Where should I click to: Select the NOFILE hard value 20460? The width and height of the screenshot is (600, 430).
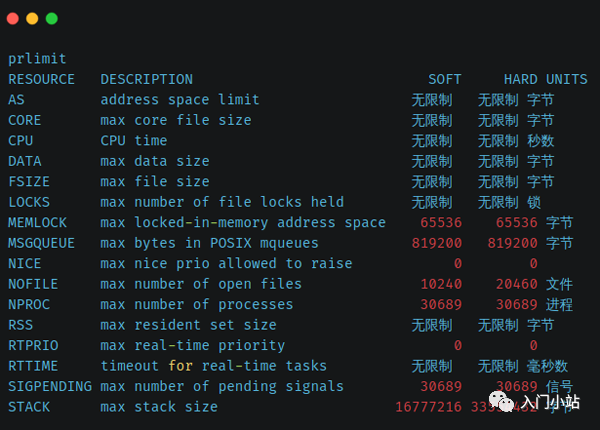click(x=517, y=284)
